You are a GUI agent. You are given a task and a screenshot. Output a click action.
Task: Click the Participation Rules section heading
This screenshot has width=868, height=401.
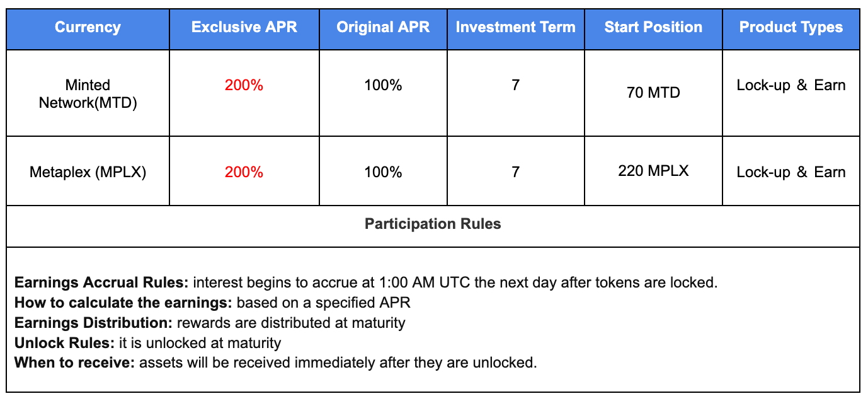pos(433,224)
